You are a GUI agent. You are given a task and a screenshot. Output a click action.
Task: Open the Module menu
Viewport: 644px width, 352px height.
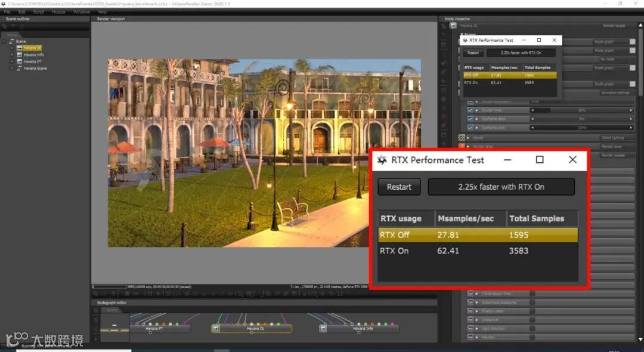pyautogui.click(x=58, y=12)
